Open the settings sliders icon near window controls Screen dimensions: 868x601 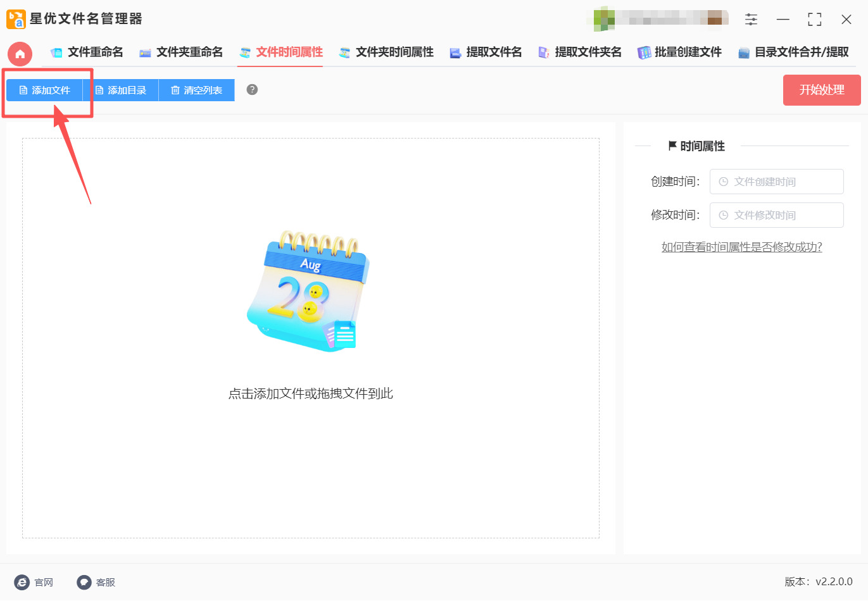tap(751, 20)
